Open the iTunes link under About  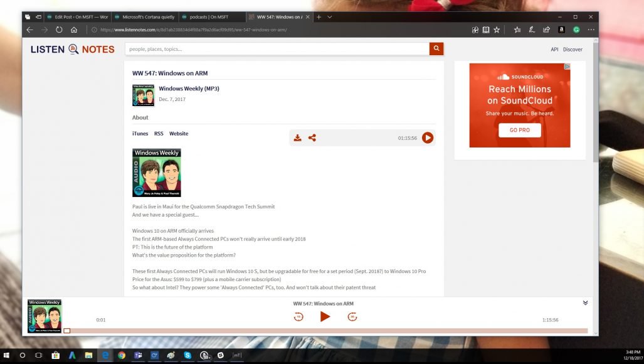[140, 134]
